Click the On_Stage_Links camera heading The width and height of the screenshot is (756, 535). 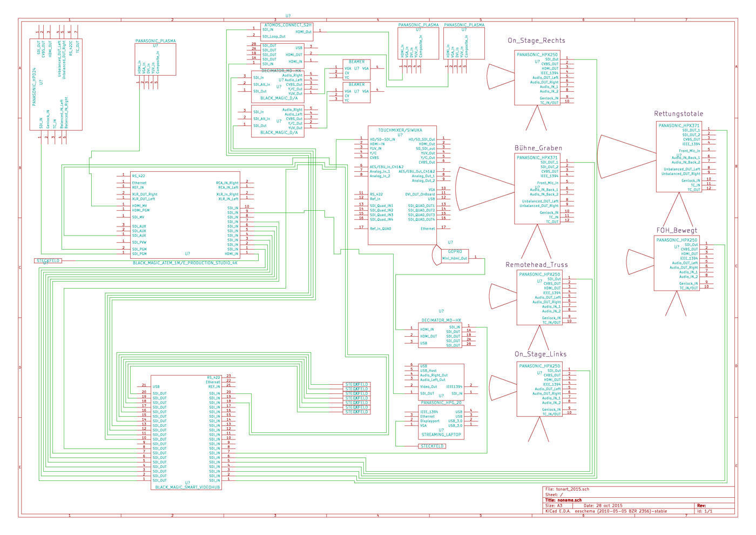pos(541,354)
